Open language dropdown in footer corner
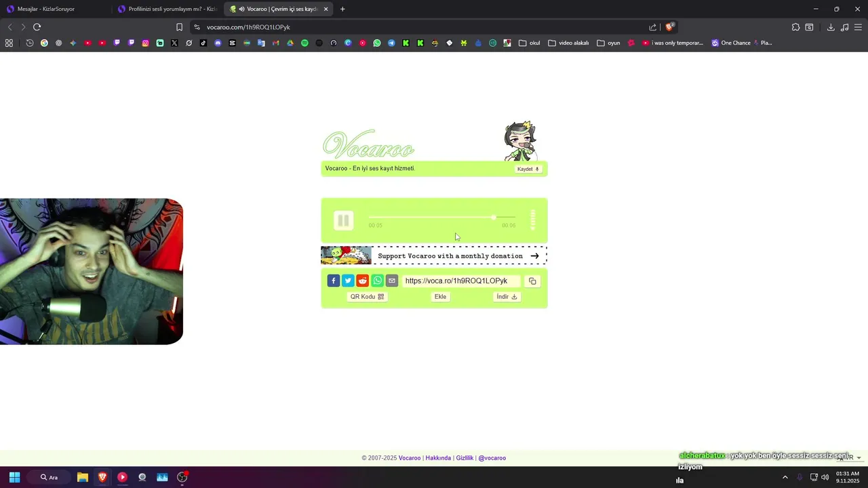The image size is (868, 488). tap(849, 457)
